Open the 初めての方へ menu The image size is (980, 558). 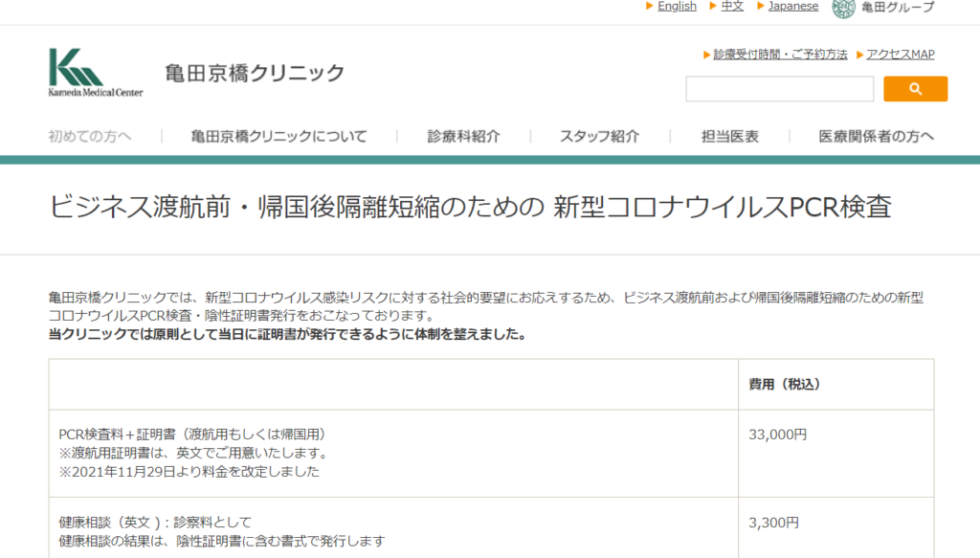[x=90, y=136]
